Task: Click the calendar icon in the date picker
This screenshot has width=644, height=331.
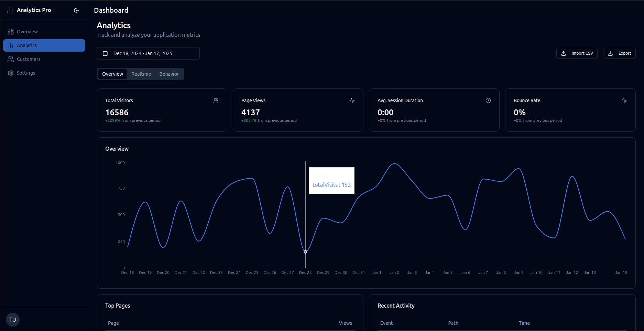Action: (106, 53)
